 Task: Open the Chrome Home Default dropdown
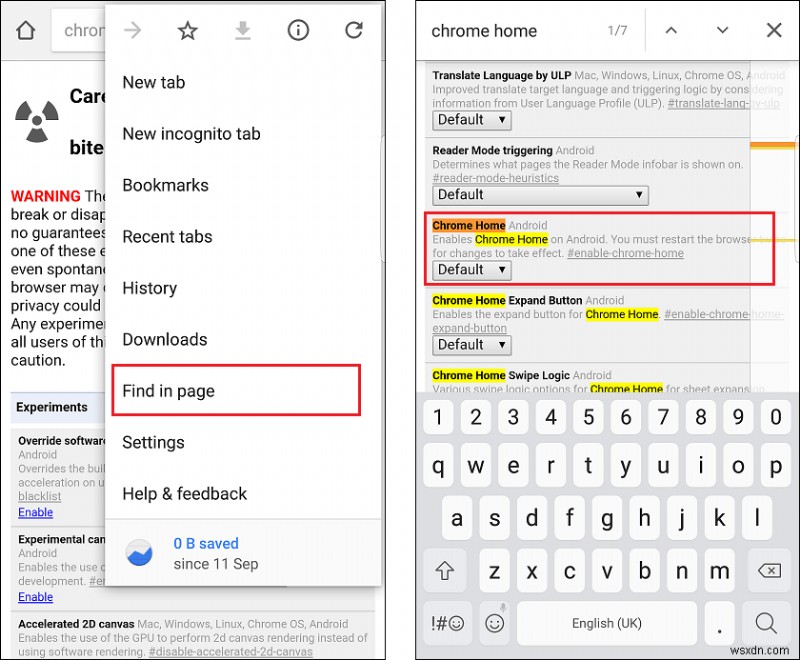471,269
